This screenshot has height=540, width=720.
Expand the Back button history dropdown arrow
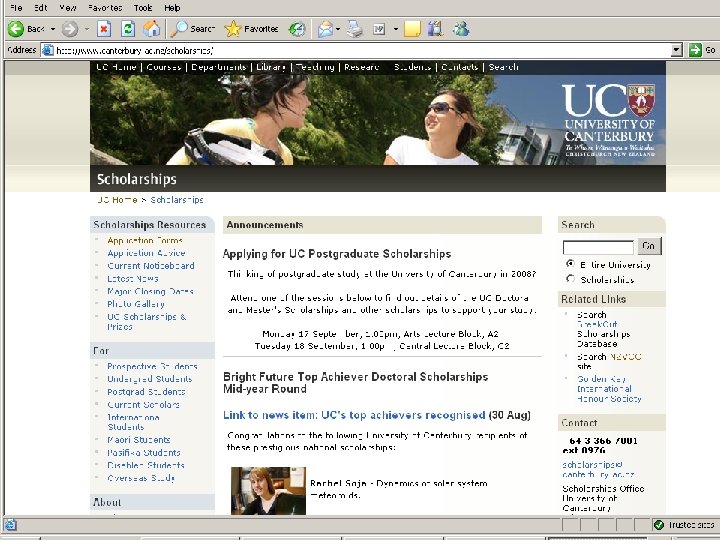(53, 29)
